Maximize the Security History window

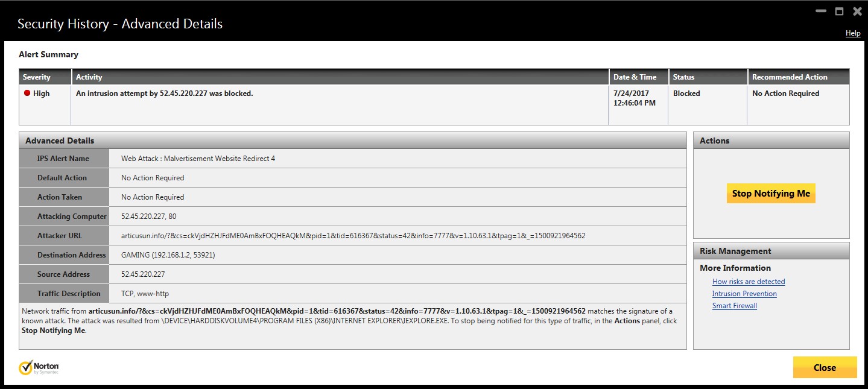pyautogui.click(x=839, y=11)
